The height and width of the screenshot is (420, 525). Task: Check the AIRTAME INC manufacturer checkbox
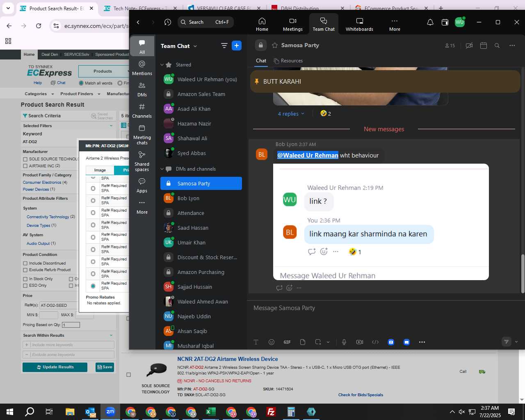click(25, 166)
